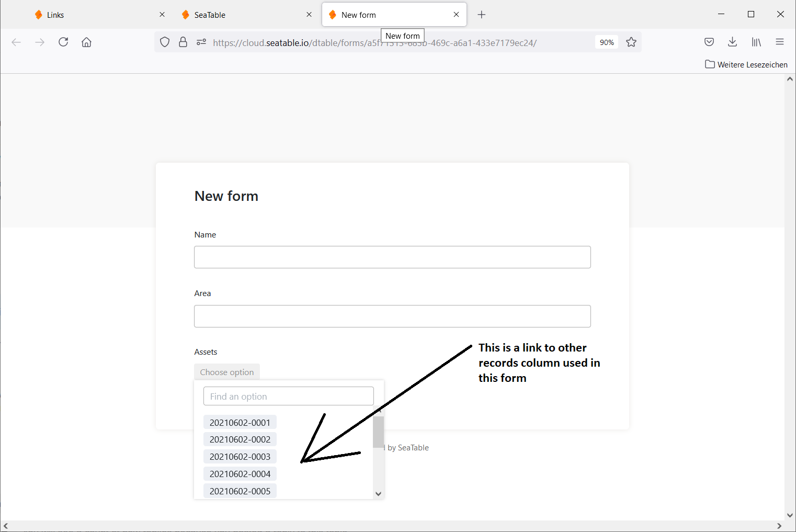Open Weitere Lesezeichen bookmarks folder
Image resolution: width=796 pixels, height=532 pixels.
point(746,64)
